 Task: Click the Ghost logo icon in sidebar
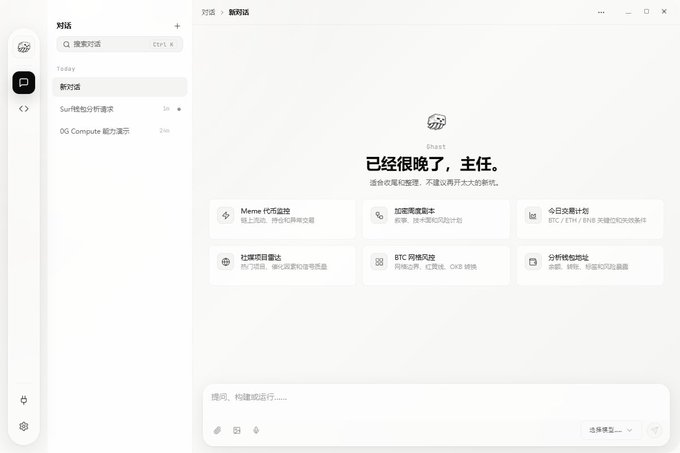coord(24,47)
